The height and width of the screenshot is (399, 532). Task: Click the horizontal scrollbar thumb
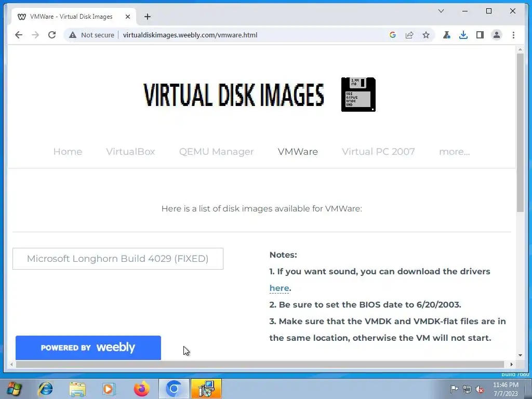click(x=260, y=364)
